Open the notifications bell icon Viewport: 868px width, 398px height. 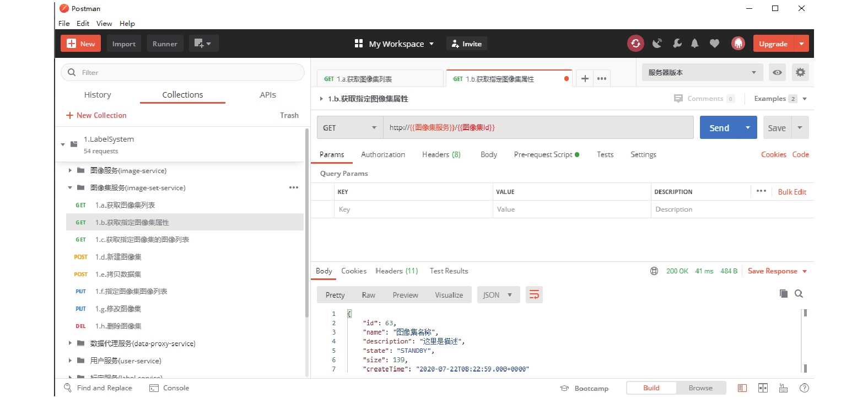click(695, 44)
